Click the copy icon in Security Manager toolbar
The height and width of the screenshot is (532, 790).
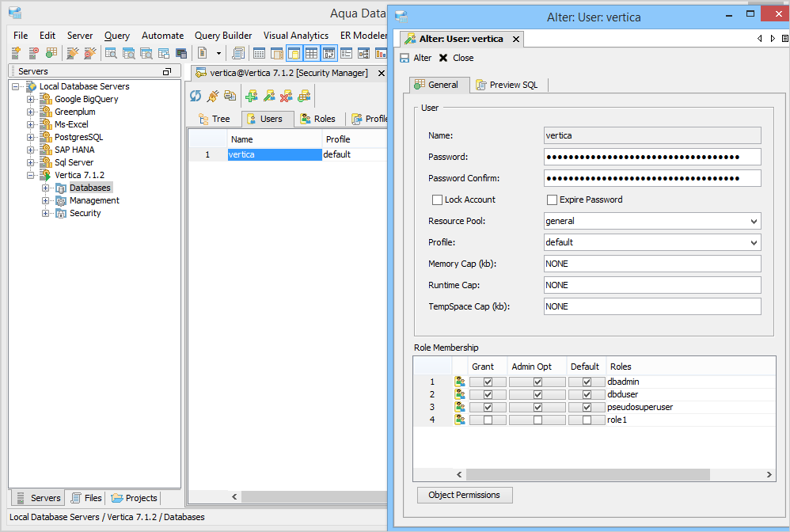pos(230,96)
